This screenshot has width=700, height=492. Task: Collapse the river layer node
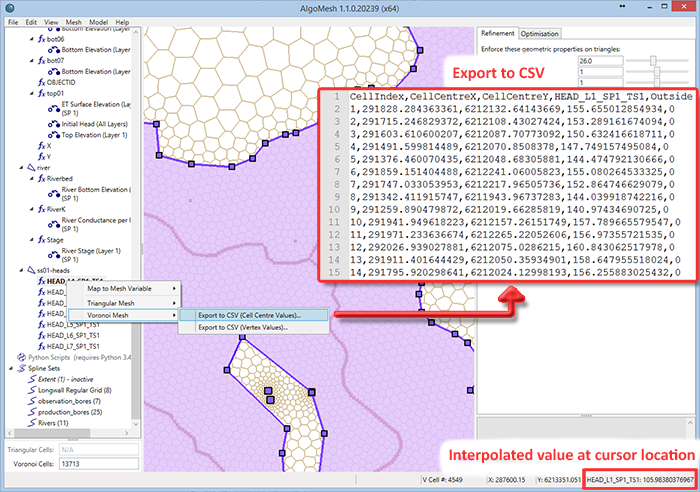click(x=21, y=167)
